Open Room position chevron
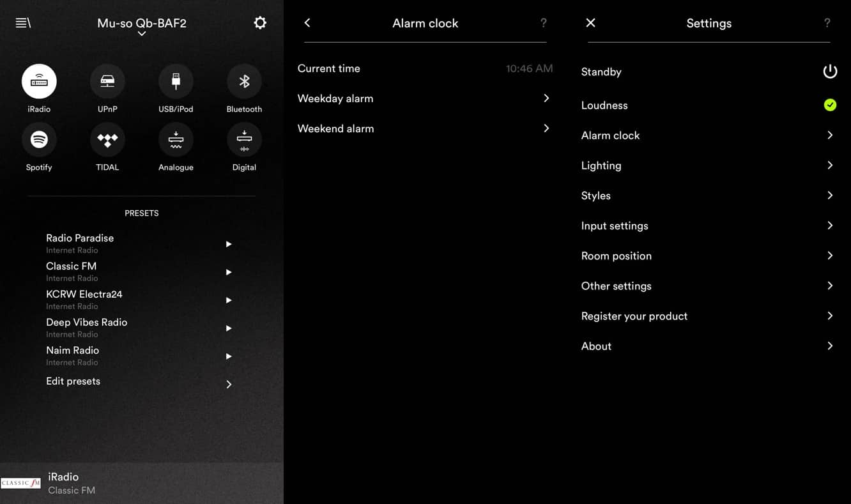The height and width of the screenshot is (504, 851). (x=830, y=255)
